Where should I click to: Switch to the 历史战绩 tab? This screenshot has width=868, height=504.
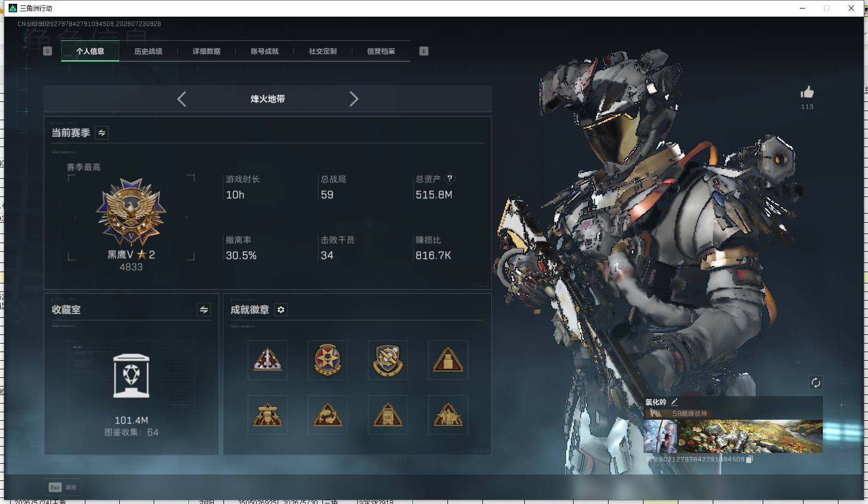click(x=148, y=51)
